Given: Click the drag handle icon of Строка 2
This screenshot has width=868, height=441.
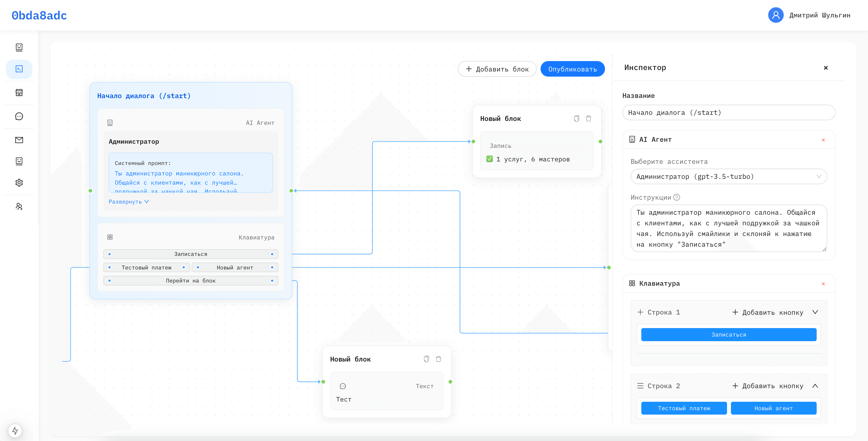Looking at the screenshot, I should 640,386.
